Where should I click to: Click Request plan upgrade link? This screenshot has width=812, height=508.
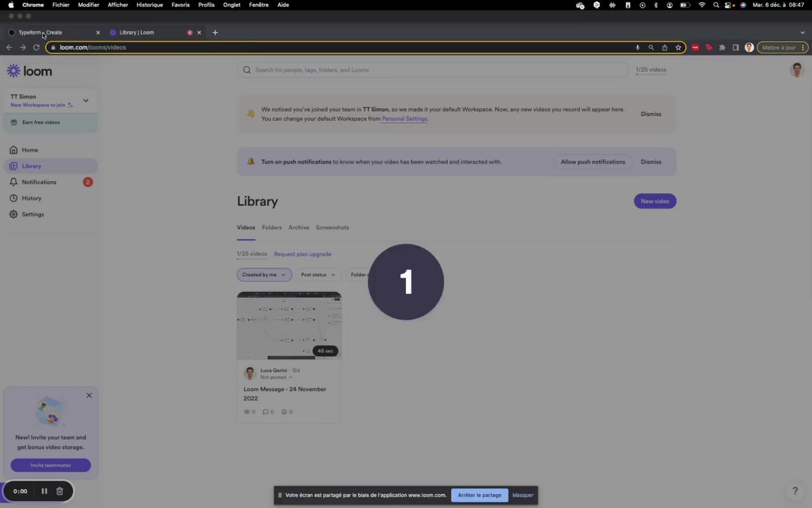click(x=303, y=254)
